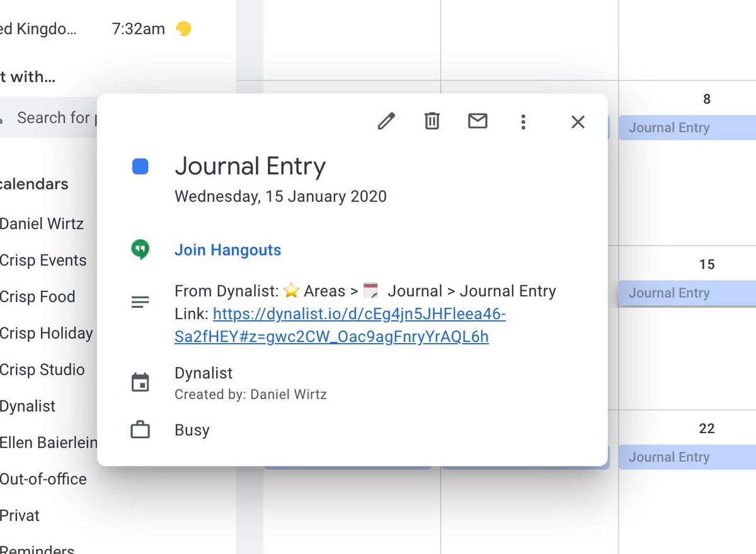Viewport: 756px width, 554px height.
Task: Click the description lines icon
Action: pos(140,302)
